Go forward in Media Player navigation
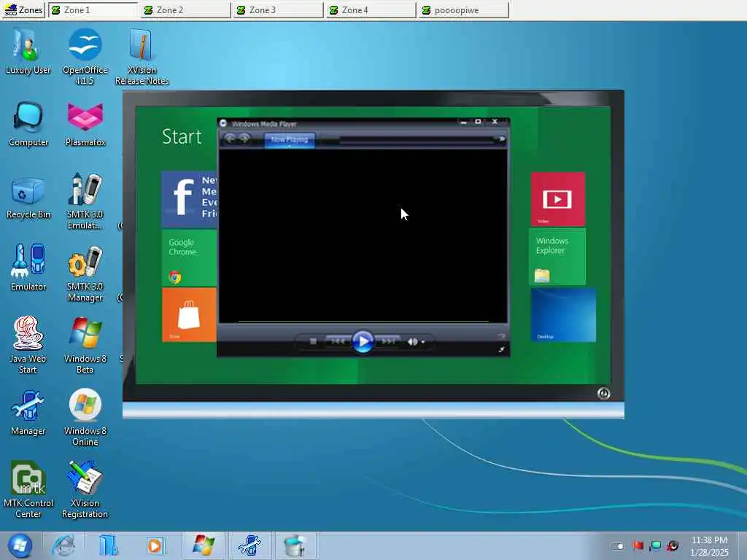The height and width of the screenshot is (560, 747). point(244,139)
